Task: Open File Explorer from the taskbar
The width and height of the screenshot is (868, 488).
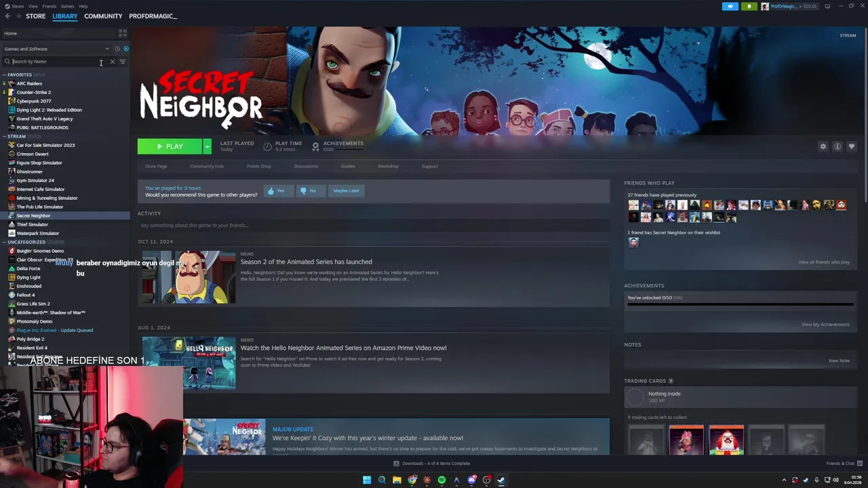Action: [x=397, y=480]
